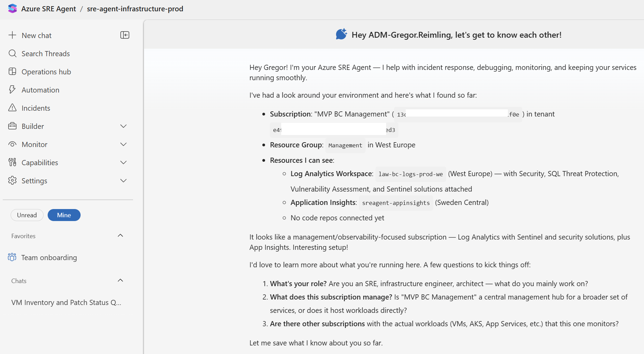644x354 pixels.
Task: Click the New chat plus icon
Action: (12, 35)
